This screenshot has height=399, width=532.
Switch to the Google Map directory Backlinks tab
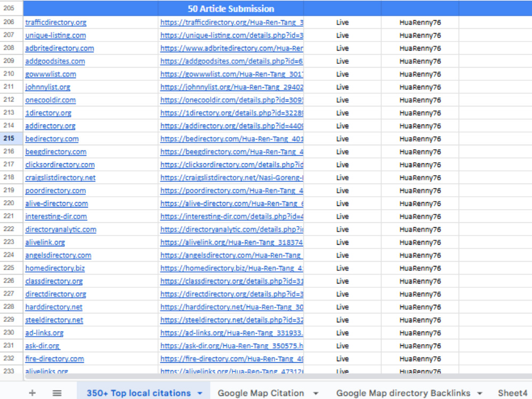[403, 393]
